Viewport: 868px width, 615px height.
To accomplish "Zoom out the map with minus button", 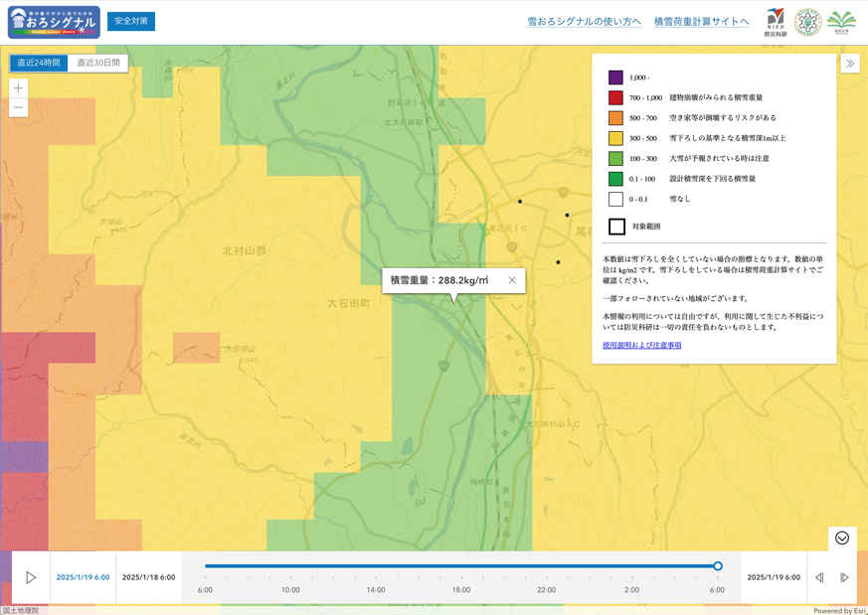I will click(18, 107).
